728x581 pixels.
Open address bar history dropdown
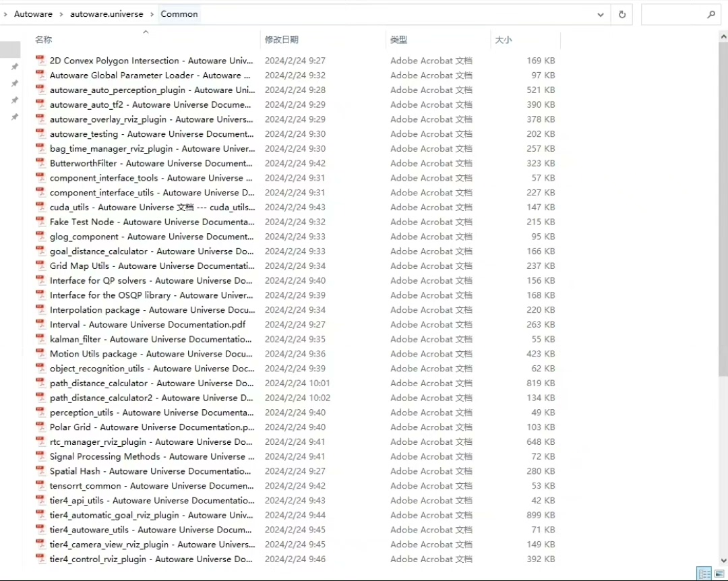coord(601,14)
